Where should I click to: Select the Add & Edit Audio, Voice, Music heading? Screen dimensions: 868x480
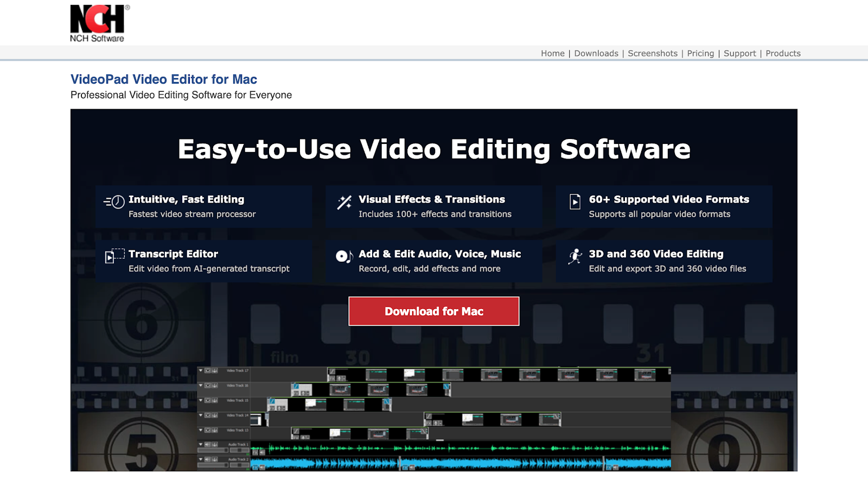(x=440, y=254)
